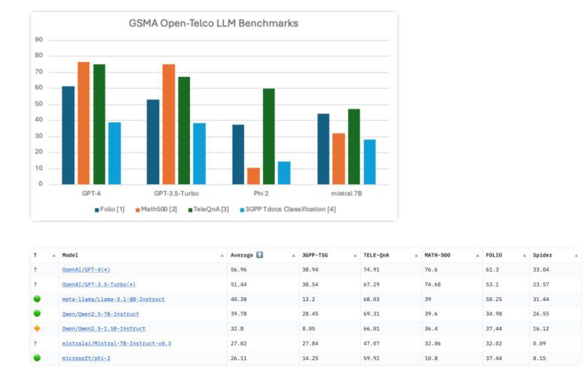588x378 pixels.
Task: Click the question mark type icon for Mistral-7B-Instruct
Action: [x=34, y=343]
